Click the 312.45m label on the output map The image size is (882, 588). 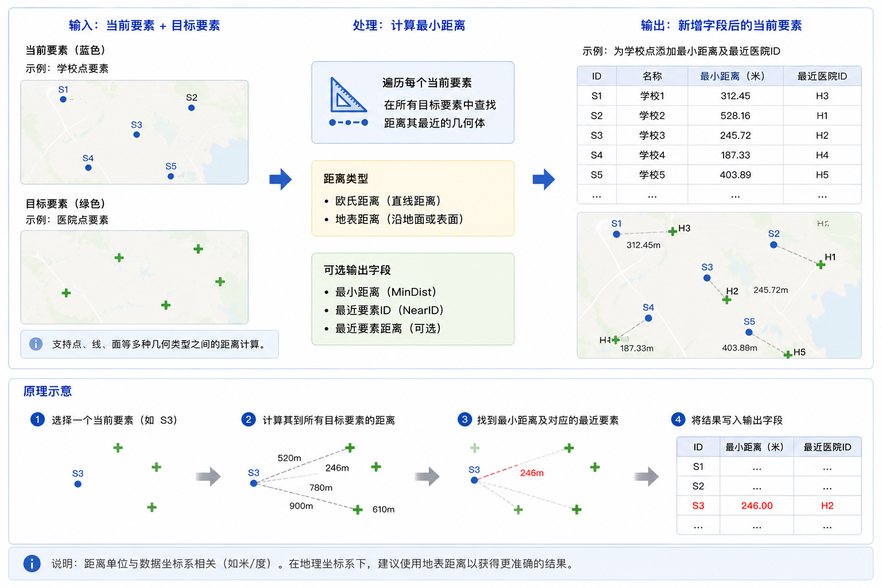click(x=643, y=245)
